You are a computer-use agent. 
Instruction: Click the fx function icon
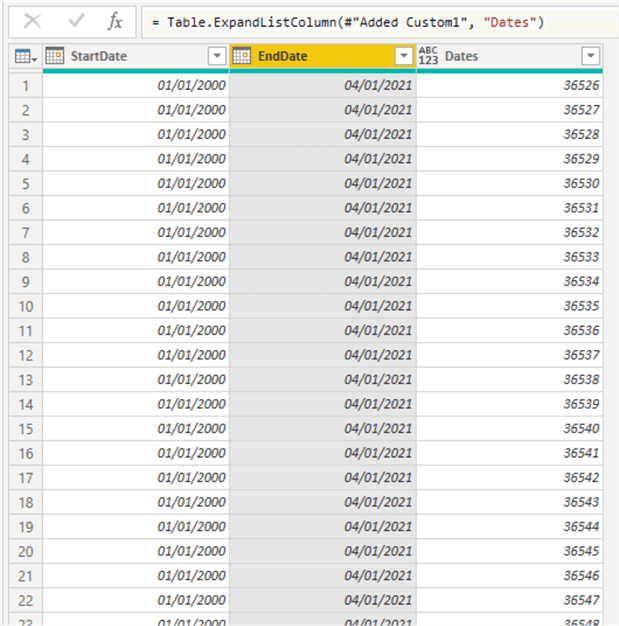point(115,21)
